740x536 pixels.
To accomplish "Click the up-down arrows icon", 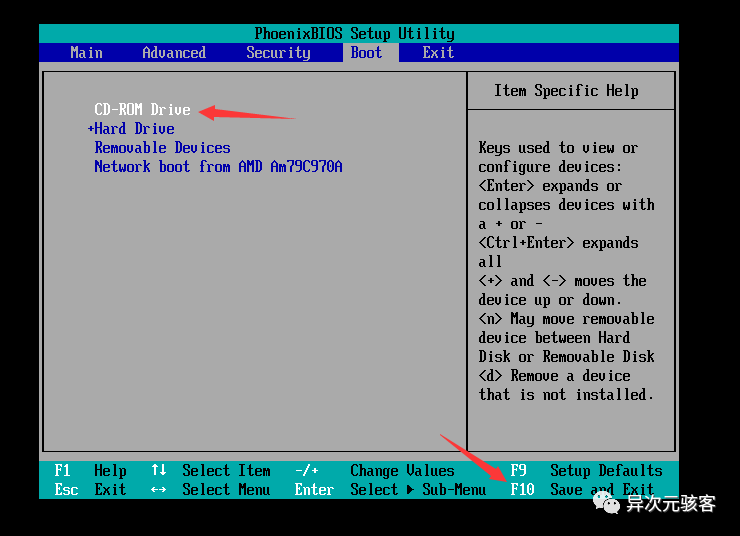I will pyautogui.click(x=159, y=470).
